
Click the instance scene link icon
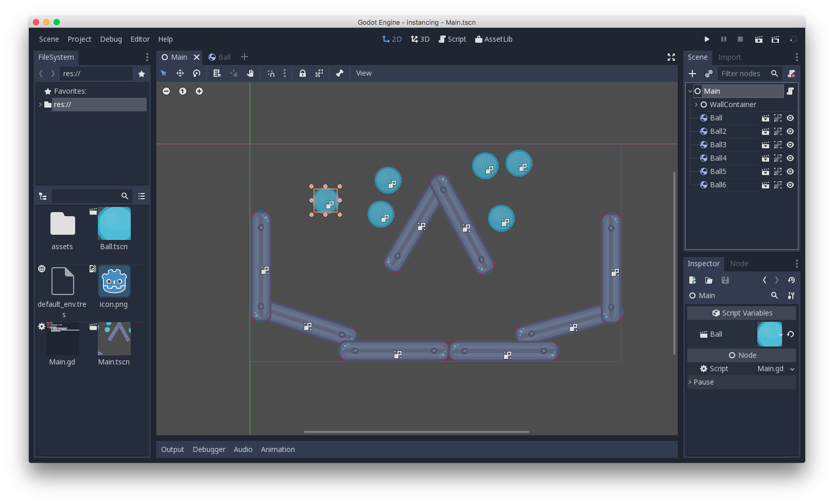(x=709, y=74)
